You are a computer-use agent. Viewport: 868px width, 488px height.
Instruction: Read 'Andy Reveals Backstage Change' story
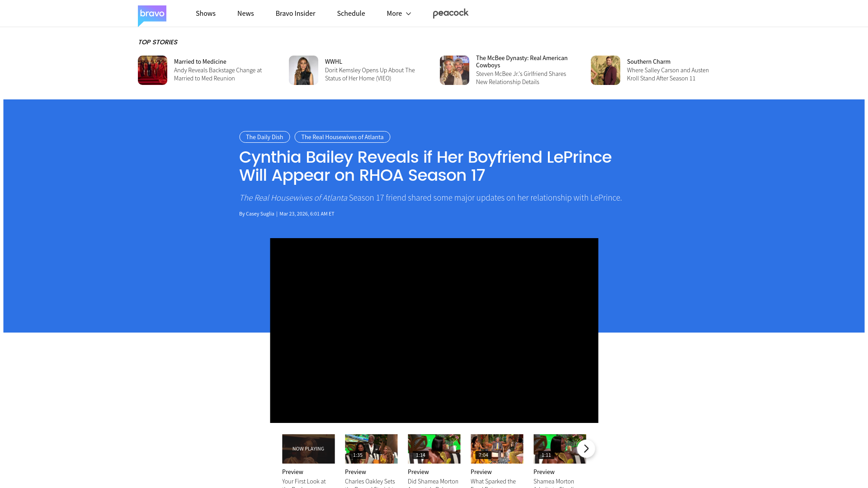click(218, 74)
